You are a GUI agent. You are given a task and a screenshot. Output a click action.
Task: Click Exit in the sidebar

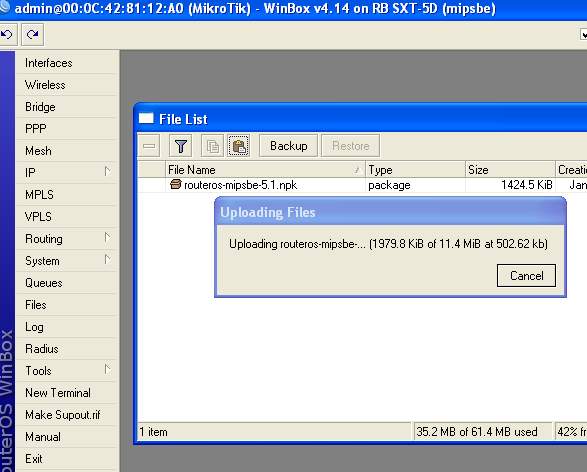coord(67,459)
